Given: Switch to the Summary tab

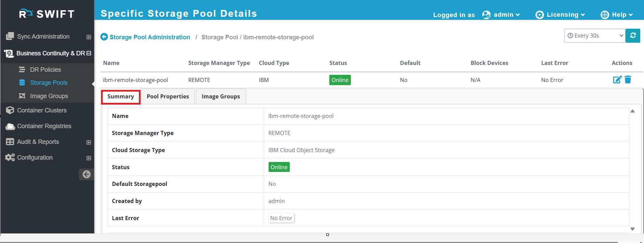Looking at the screenshot, I should coord(120,97).
